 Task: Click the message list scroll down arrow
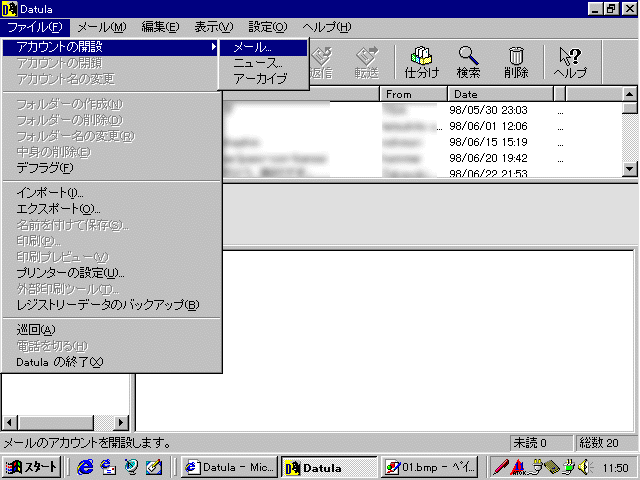(x=629, y=169)
